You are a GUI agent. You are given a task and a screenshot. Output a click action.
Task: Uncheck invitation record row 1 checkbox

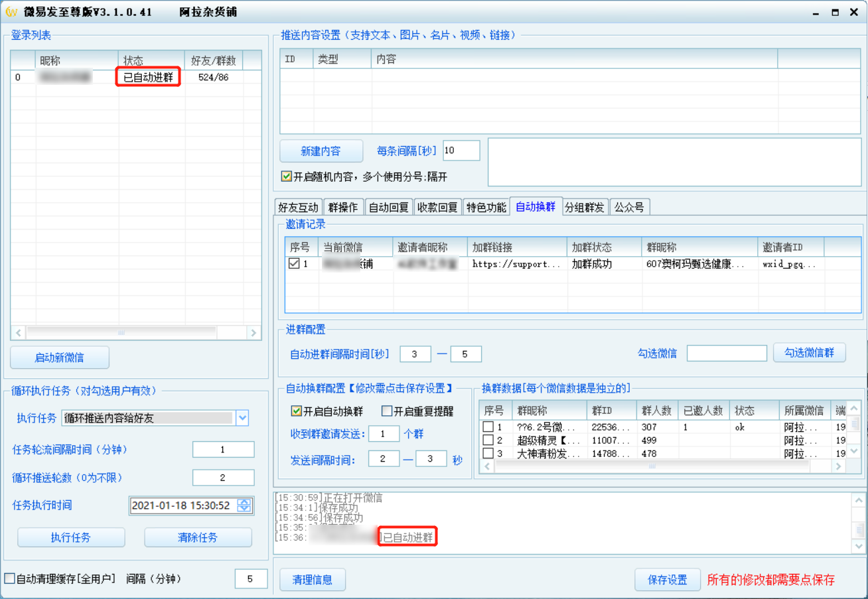click(x=294, y=263)
